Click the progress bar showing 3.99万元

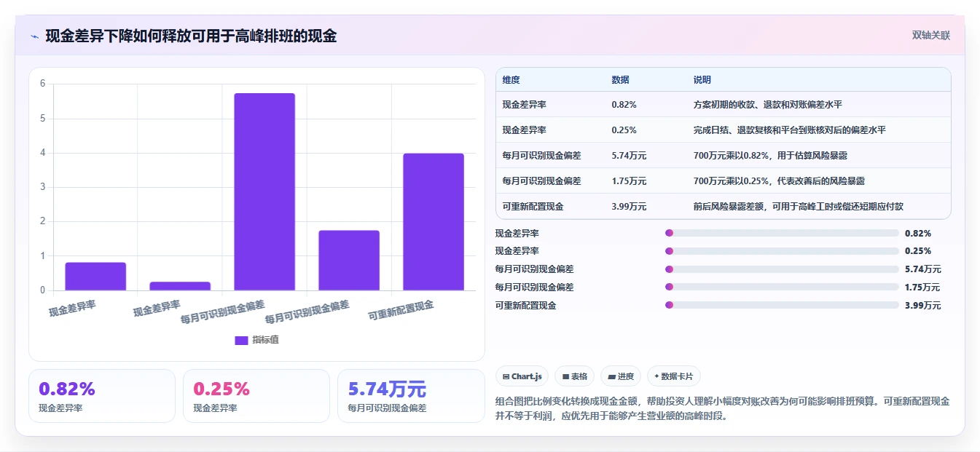point(782,306)
